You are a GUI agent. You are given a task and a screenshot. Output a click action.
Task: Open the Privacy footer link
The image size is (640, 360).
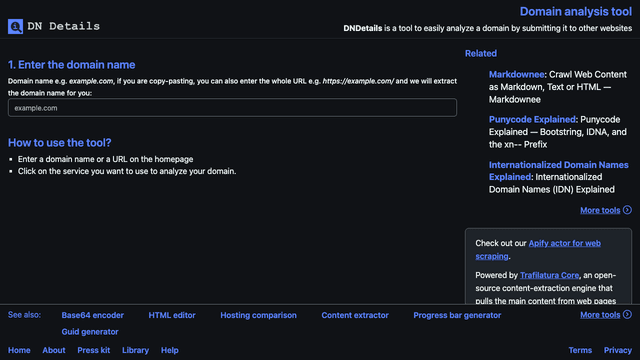point(618,350)
